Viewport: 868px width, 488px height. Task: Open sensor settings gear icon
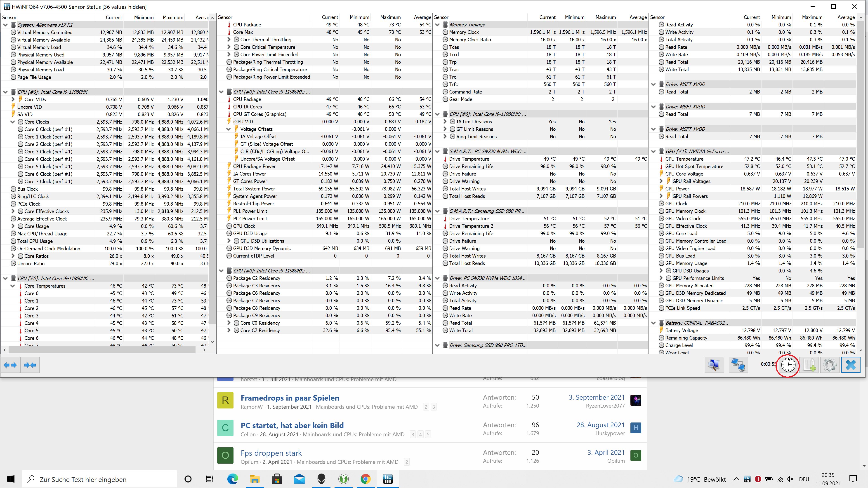pyautogui.click(x=830, y=365)
